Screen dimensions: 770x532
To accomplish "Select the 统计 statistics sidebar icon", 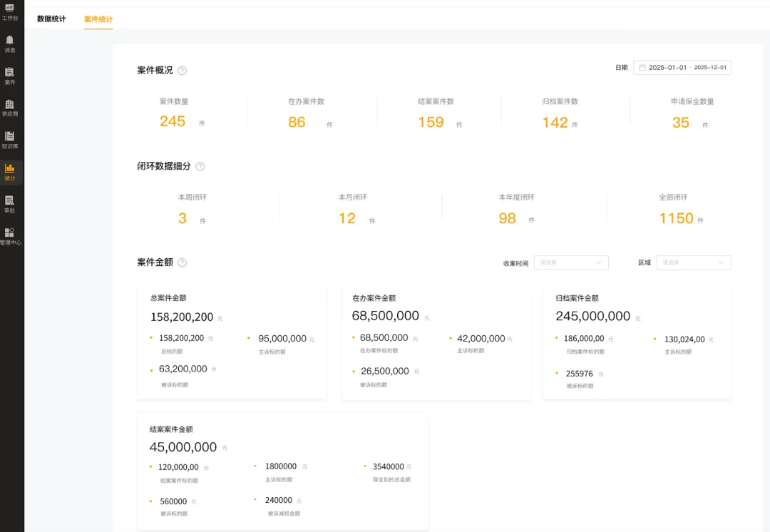I will (x=10, y=172).
